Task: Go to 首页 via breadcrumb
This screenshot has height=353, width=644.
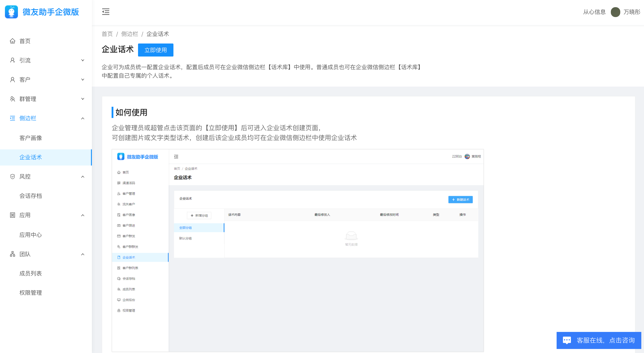Action: [107, 34]
